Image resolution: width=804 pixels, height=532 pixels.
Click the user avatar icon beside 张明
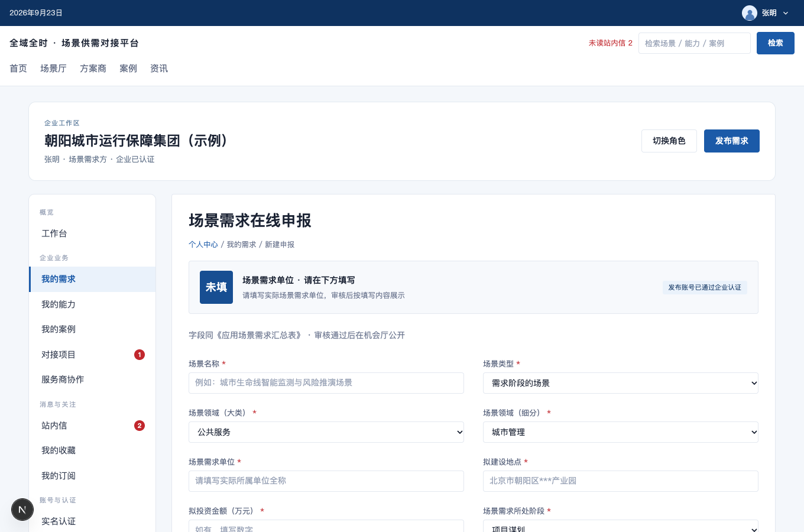(750, 13)
